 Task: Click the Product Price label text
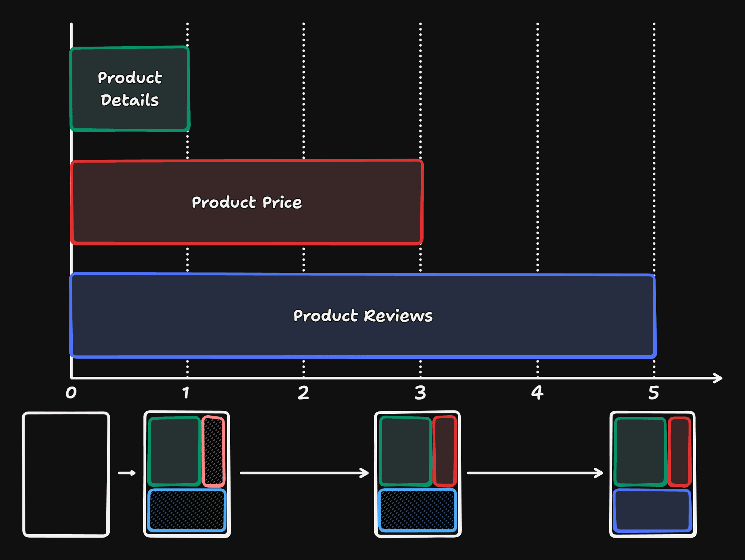coord(246,203)
